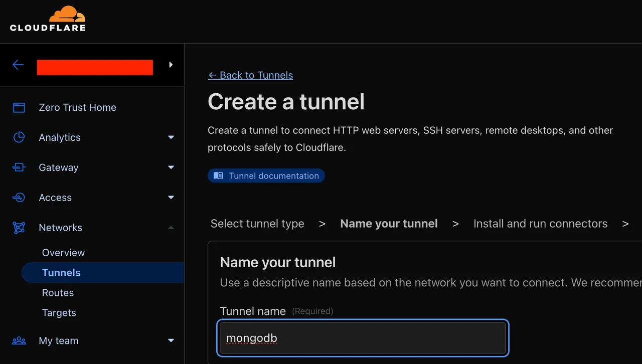This screenshot has height=364, width=642.
Task: Open the Tunnel documentation link
Action: coord(266,176)
